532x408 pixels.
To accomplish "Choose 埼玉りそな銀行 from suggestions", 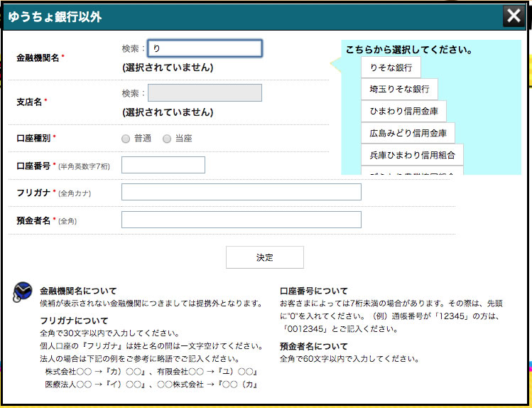I will point(399,90).
